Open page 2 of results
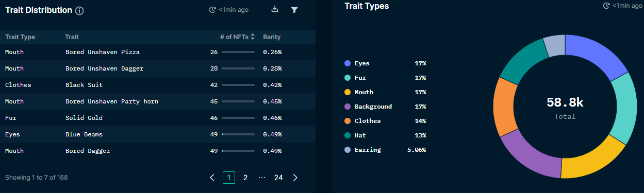Viewport: 644px width, 193px height. pos(245,178)
